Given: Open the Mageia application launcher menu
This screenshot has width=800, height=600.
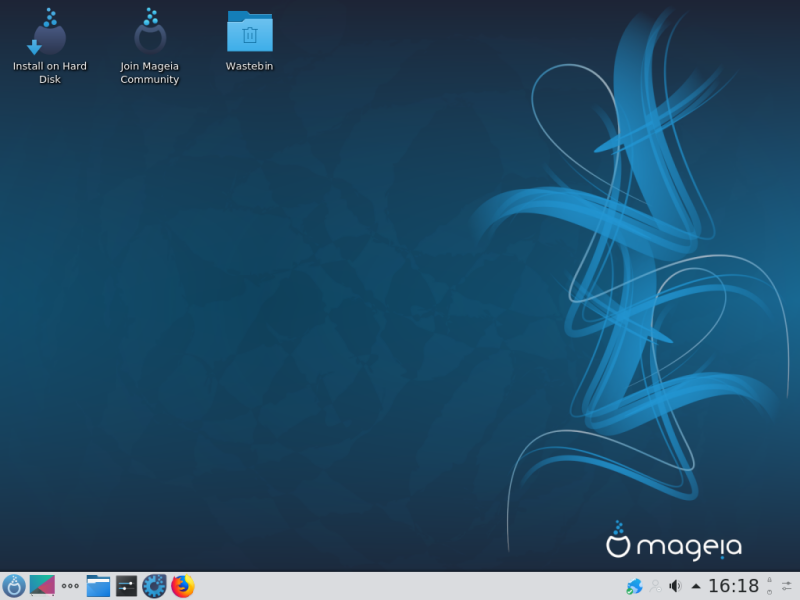Looking at the screenshot, I should pyautogui.click(x=14, y=586).
